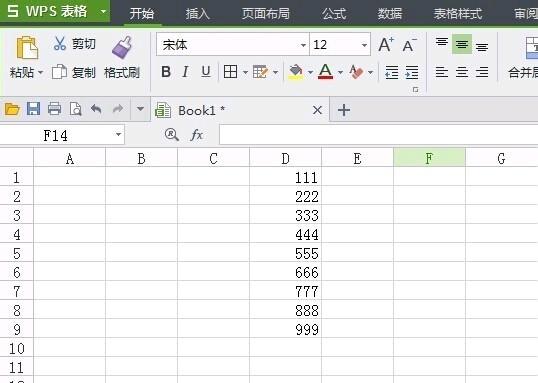Viewport: 538px width, 383px height.
Task: Expand clear formatting dropdown arrow
Action: (370, 72)
